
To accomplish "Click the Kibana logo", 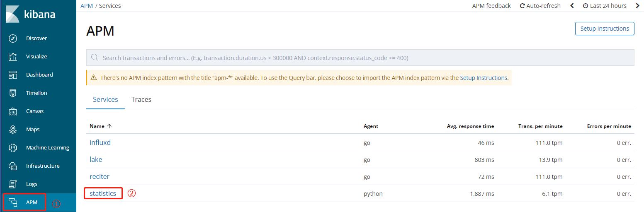I will coord(31,14).
